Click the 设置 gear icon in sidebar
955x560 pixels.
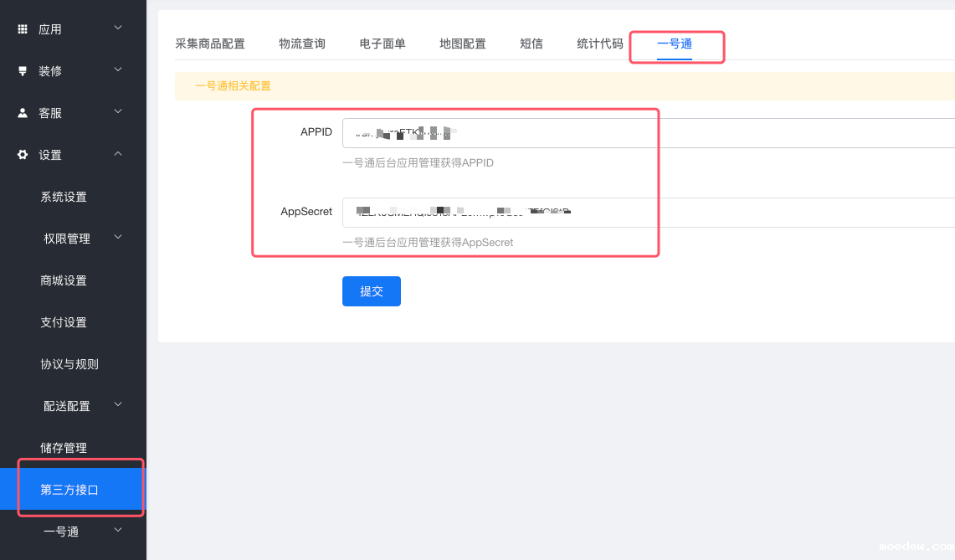click(23, 155)
